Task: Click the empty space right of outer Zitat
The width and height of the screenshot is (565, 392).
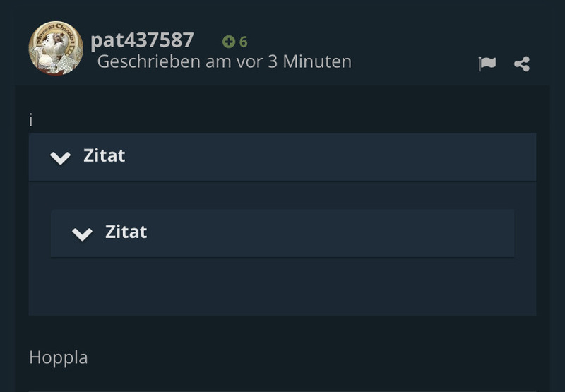Action: pyautogui.click(x=331, y=157)
